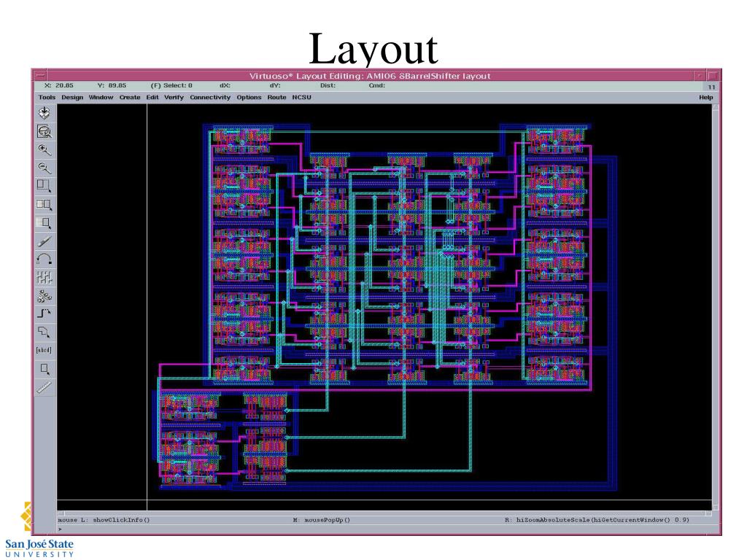Open the Tools menu
The width and height of the screenshot is (747, 560).
[x=47, y=97]
